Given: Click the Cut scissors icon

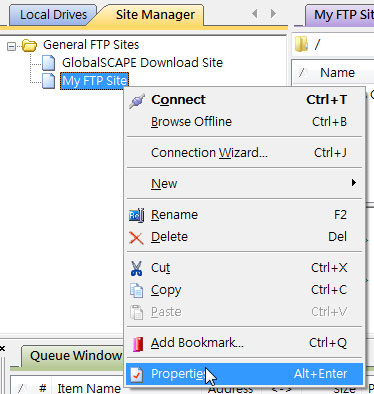Looking at the screenshot, I should pos(136,268).
